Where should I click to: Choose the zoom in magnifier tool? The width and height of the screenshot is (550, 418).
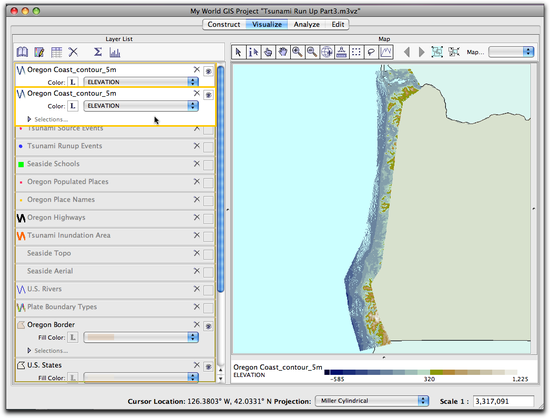pos(297,52)
